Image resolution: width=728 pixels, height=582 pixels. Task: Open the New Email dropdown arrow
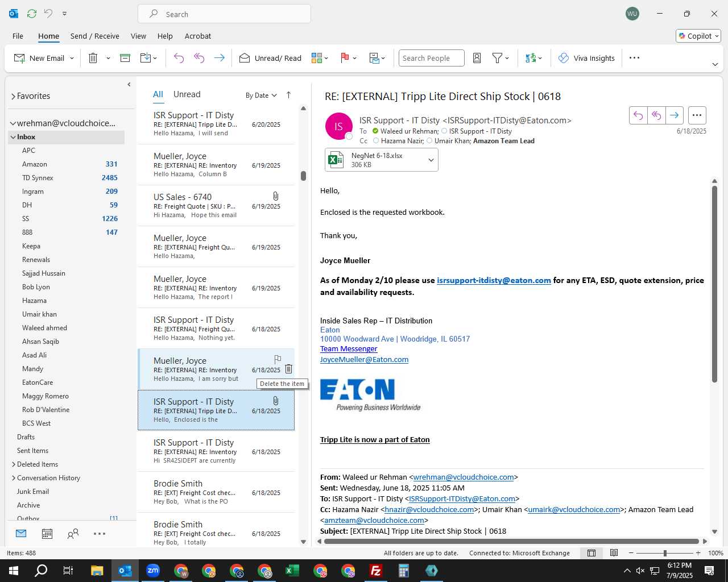point(72,58)
